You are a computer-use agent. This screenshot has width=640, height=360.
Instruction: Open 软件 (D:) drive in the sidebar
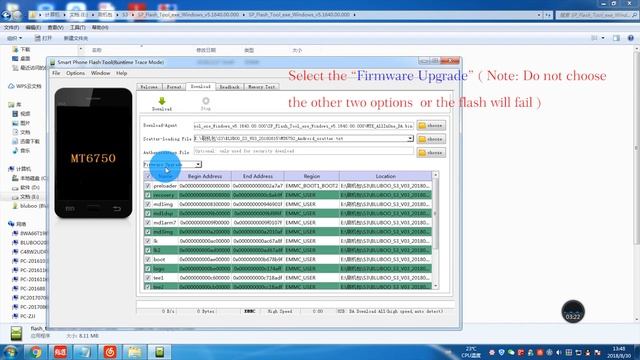pos(26,187)
